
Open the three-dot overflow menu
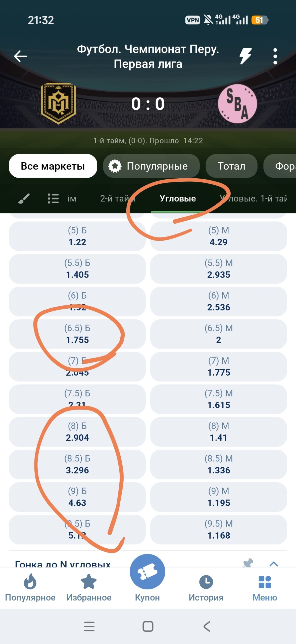click(275, 56)
